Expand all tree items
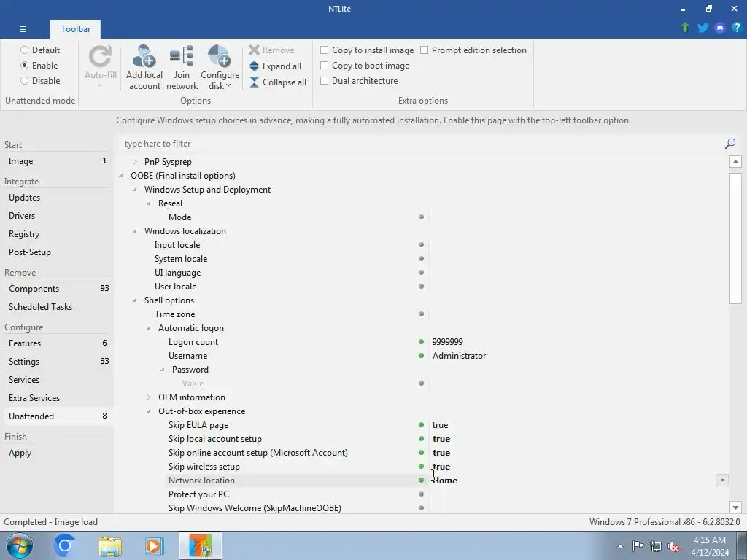The height and width of the screenshot is (560, 747). (x=275, y=66)
